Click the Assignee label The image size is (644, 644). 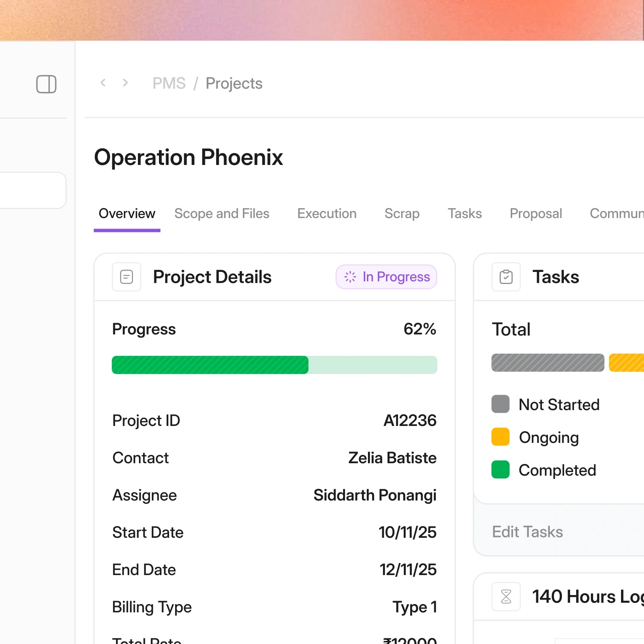(x=145, y=495)
